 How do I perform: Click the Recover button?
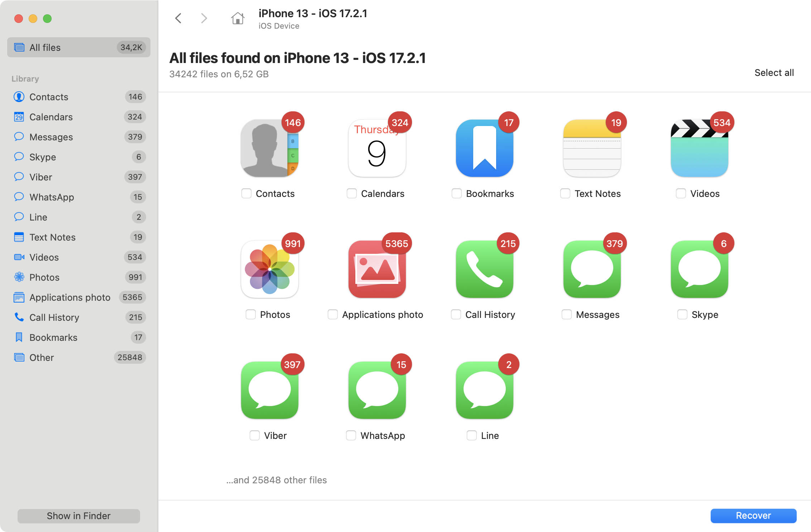(x=753, y=515)
